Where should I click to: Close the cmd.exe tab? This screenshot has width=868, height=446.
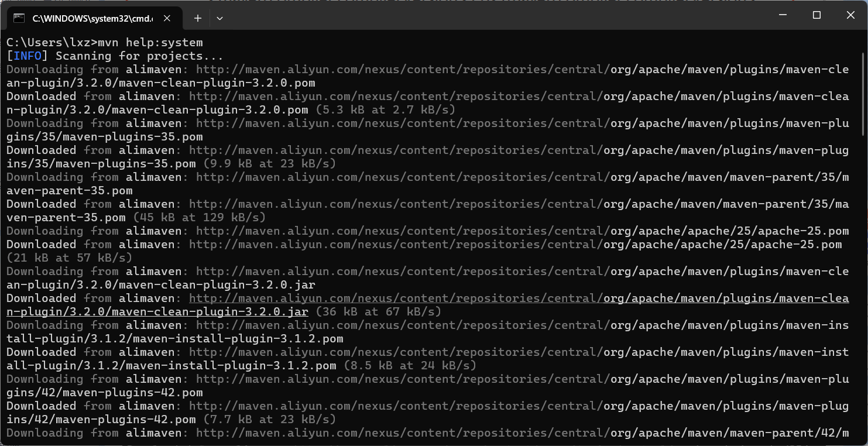pos(167,18)
